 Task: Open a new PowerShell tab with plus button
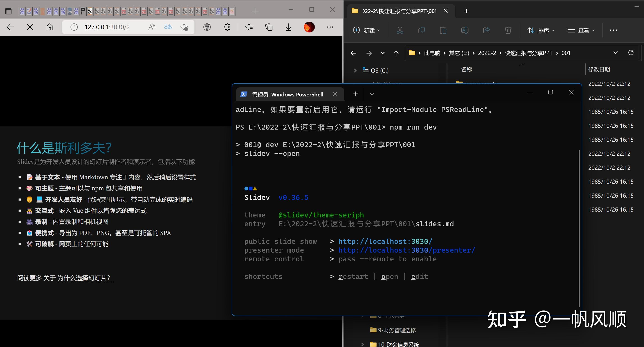(355, 94)
